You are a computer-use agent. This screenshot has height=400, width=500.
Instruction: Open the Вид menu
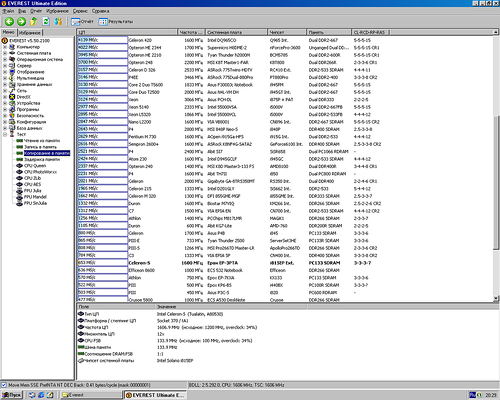[22, 11]
